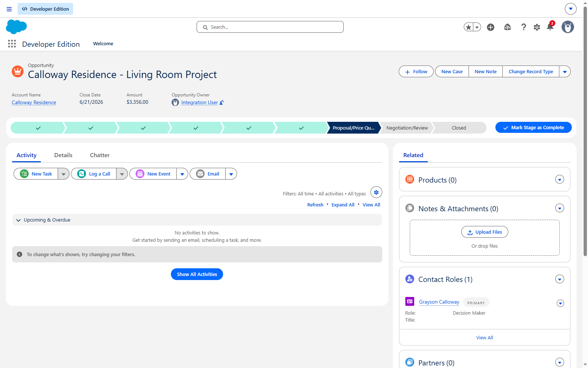Click the New Task button
The width and height of the screenshot is (588, 368).
36,174
